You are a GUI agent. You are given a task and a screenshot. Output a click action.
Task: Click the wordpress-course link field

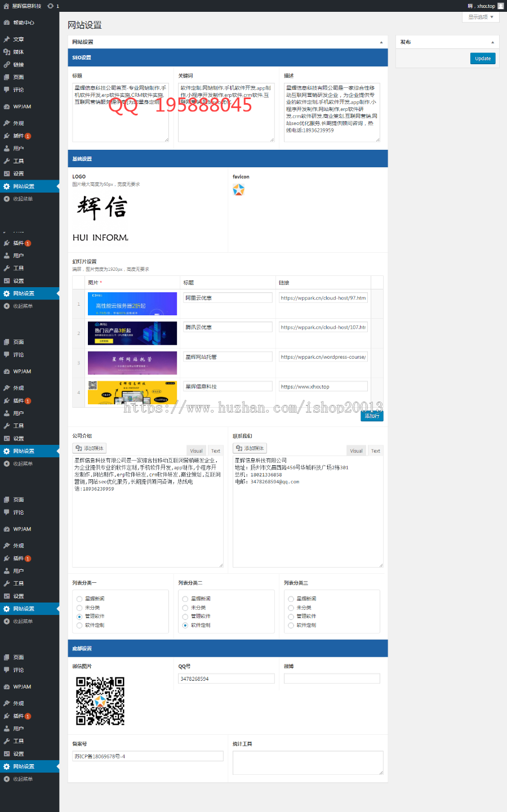(323, 356)
